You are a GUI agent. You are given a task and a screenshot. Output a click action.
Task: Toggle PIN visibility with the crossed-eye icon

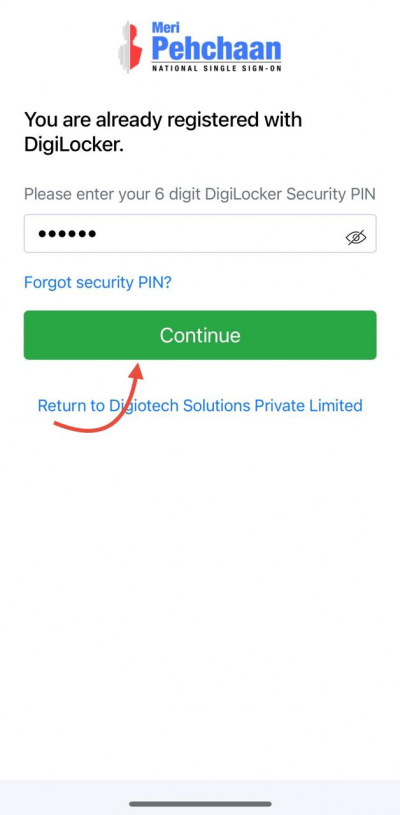356,238
